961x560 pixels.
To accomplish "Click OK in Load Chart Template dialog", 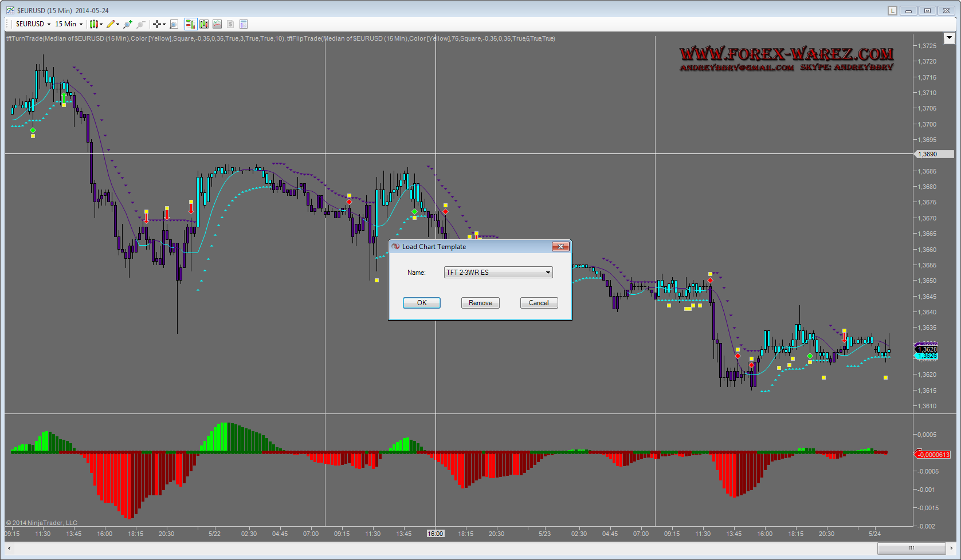I will click(421, 303).
